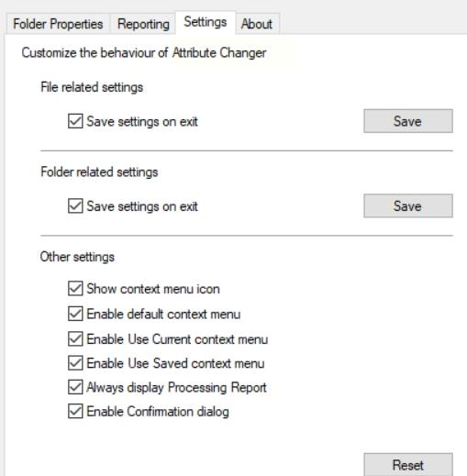The image size is (467, 476).
Task: Click the Reset button
Action: (408, 465)
